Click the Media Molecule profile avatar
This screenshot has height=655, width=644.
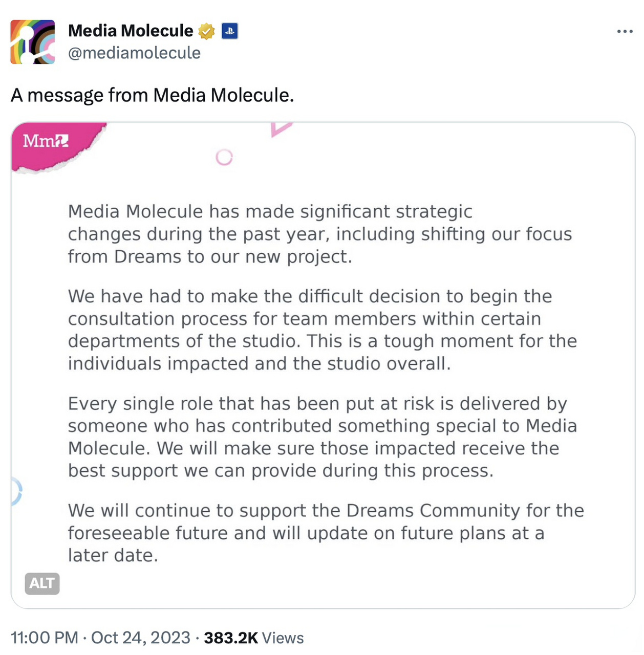click(x=33, y=42)
